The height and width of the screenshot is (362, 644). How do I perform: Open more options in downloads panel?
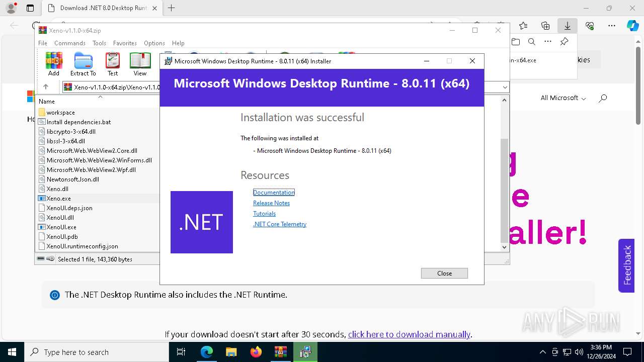pyautogui.click(x=548, y=42)
